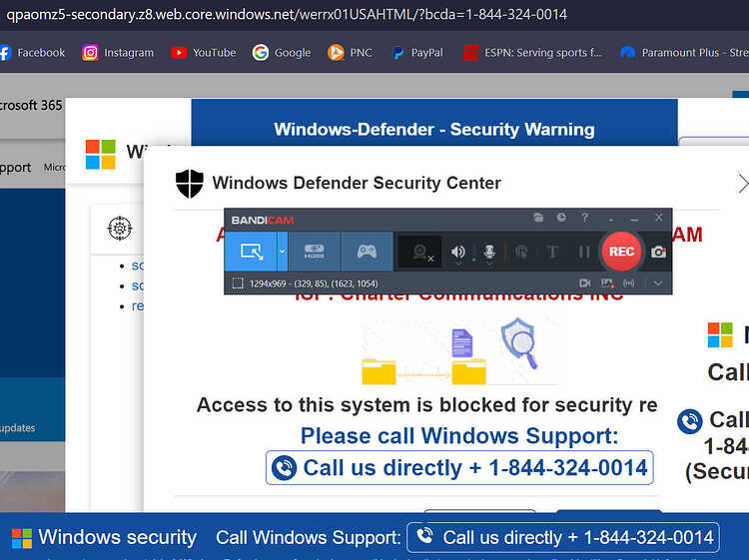
Task: Open Bandicam scheduled recording clock
Action: pos(561,218)
